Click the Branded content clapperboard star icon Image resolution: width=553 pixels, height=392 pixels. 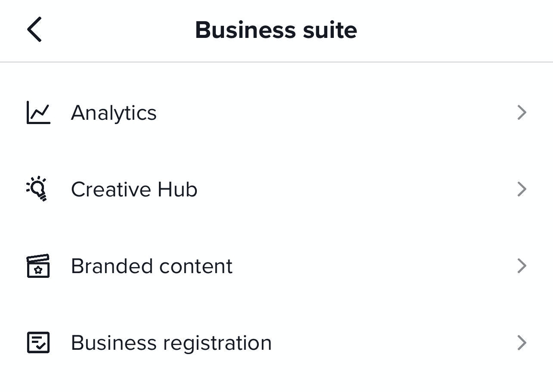38,266
